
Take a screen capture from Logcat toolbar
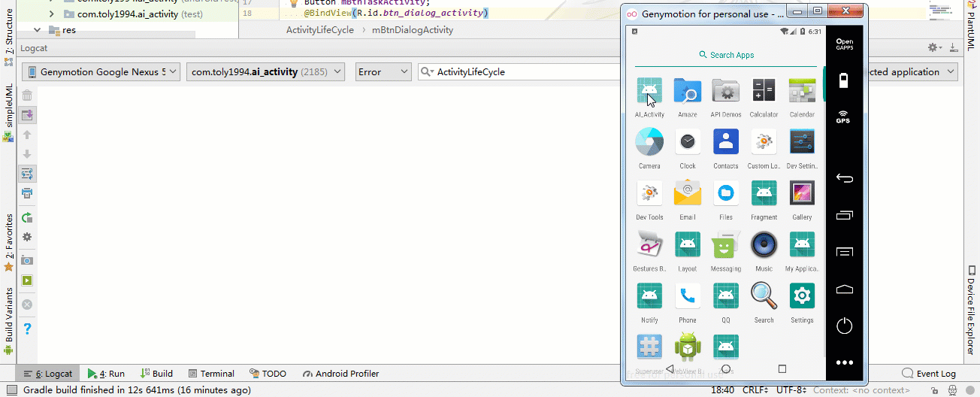(x=27, y=260)
